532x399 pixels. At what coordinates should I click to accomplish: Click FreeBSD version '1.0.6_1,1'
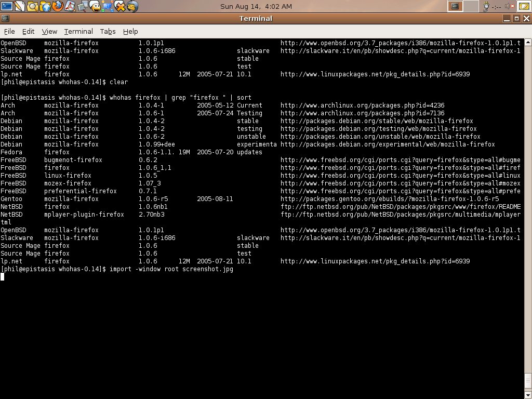[x=155, y=168]
